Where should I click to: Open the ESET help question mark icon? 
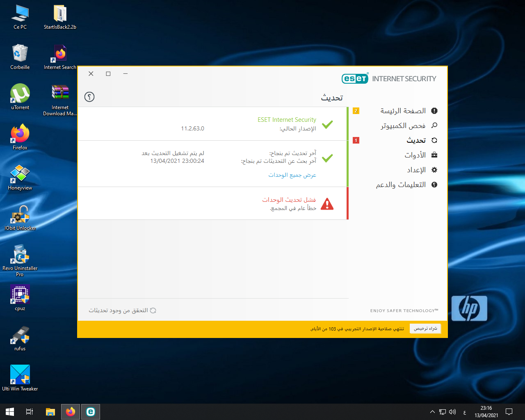(89, 97)
